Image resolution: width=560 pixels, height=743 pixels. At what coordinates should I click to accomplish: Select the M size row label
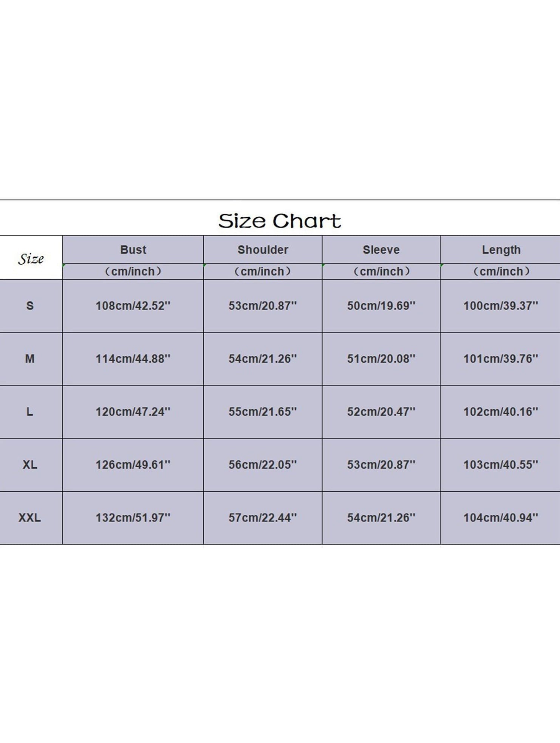pyautogui.click(x=30, y=359)
